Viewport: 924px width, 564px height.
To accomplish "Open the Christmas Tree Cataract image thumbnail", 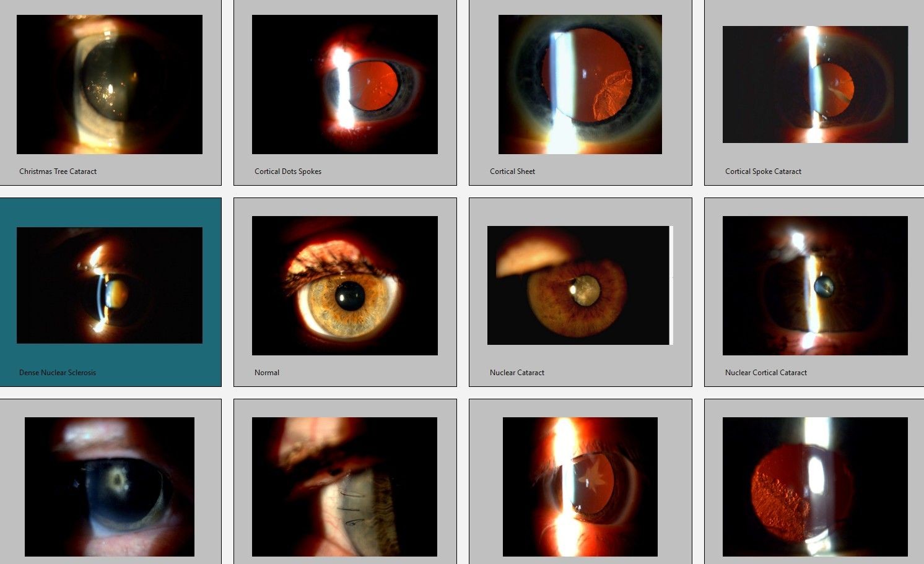I will (110, 84).
